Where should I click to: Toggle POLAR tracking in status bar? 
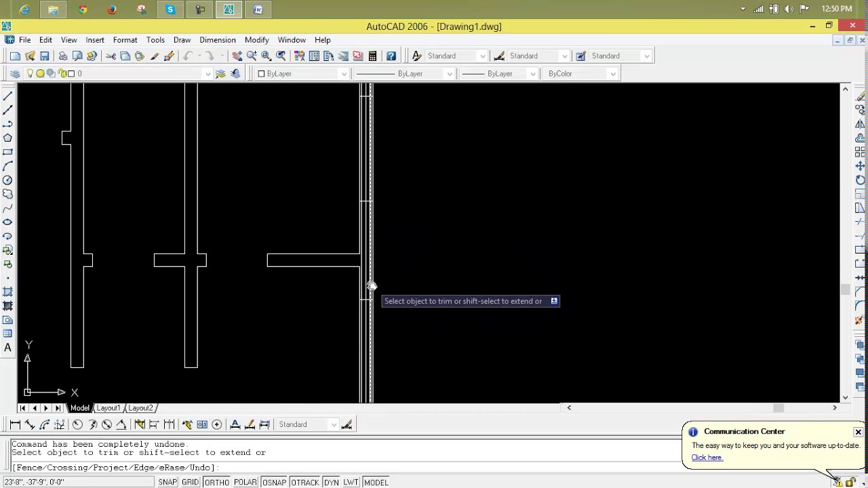coord(245,483)
